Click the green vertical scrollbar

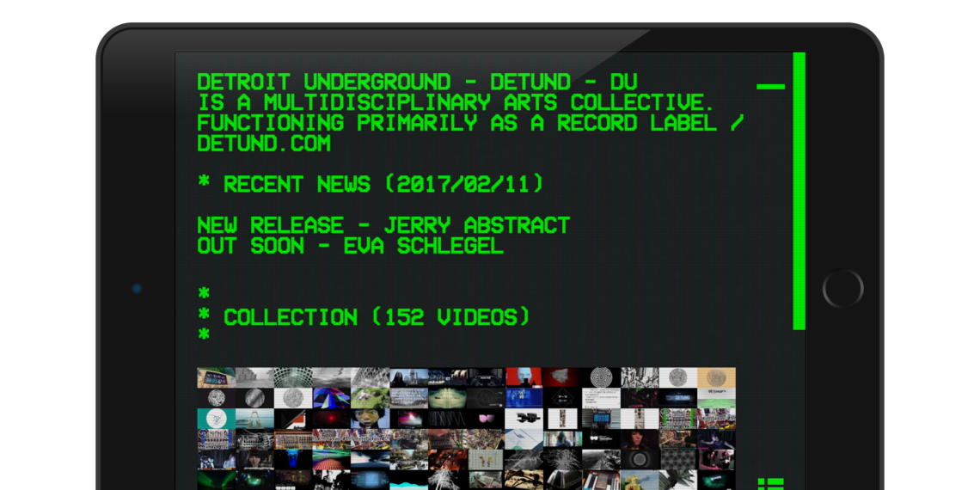(x=799, y=191)
